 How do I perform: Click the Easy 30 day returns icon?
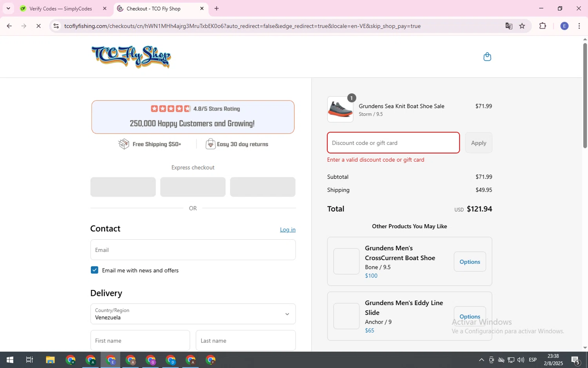[211, 144]
